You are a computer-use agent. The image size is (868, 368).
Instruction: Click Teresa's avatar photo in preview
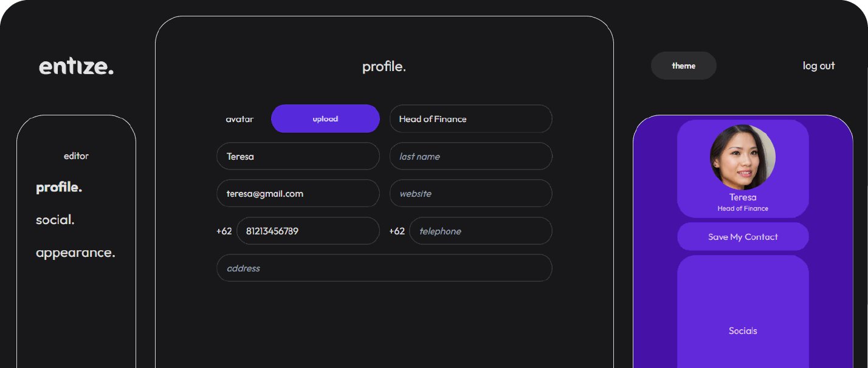[742, 157]
